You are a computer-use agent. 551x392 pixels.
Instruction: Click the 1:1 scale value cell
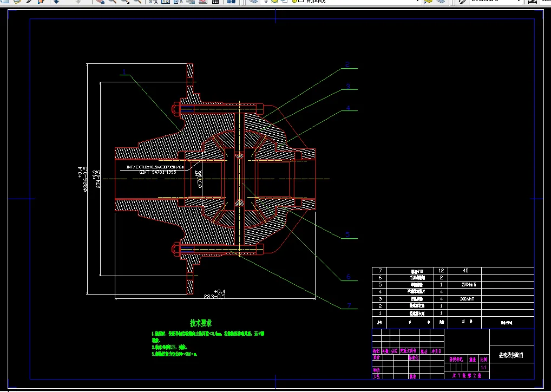pos(483,368)
